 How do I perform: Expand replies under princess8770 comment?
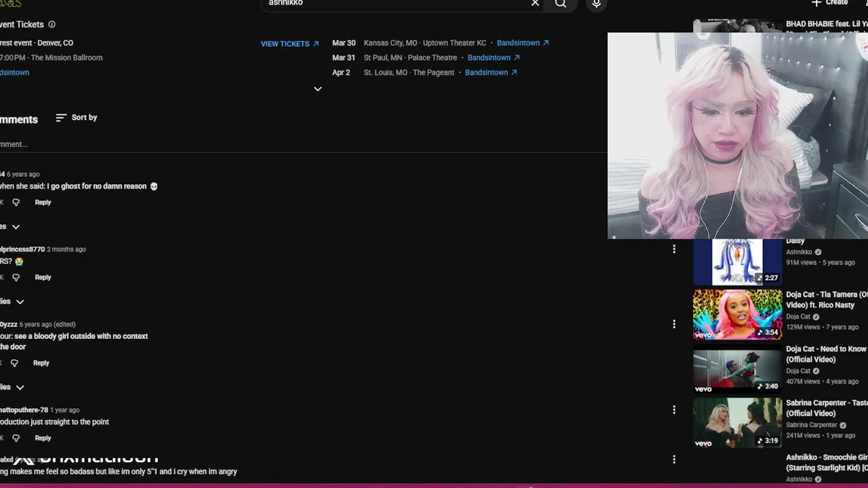pyautogui.click(x=14, y=302)
